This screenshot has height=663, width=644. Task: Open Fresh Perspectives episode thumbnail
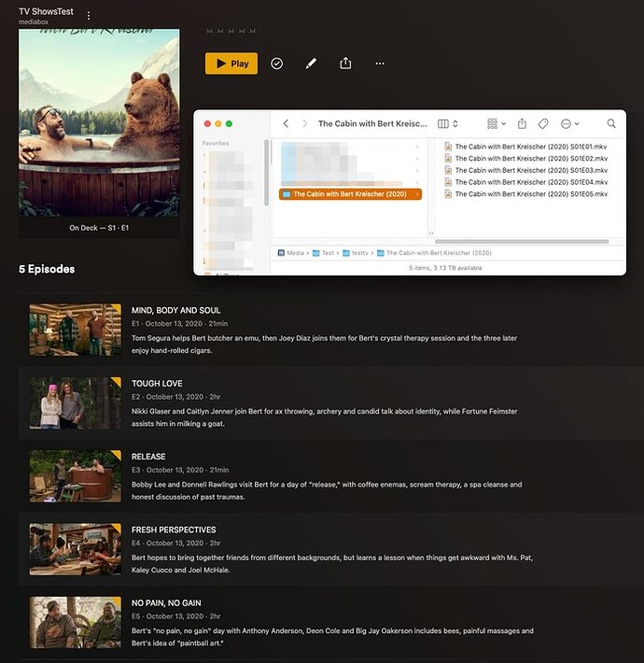click(76, 549)
